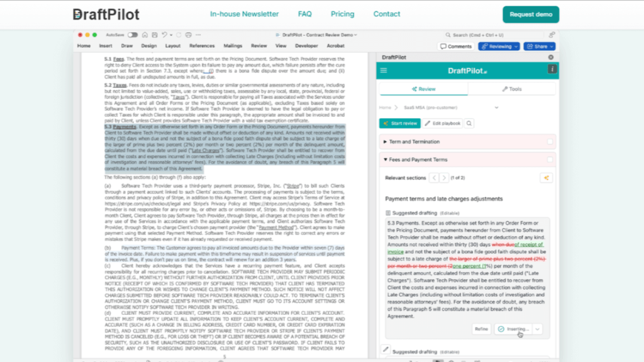Go to previous relevant section

click(434, 178)
